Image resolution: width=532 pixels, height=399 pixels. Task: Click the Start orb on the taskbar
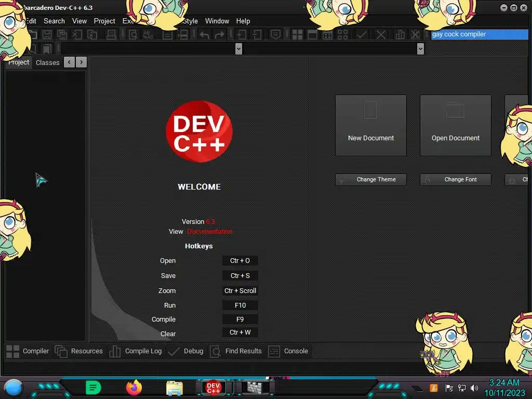pyautogui.click(x=13, y=389)
